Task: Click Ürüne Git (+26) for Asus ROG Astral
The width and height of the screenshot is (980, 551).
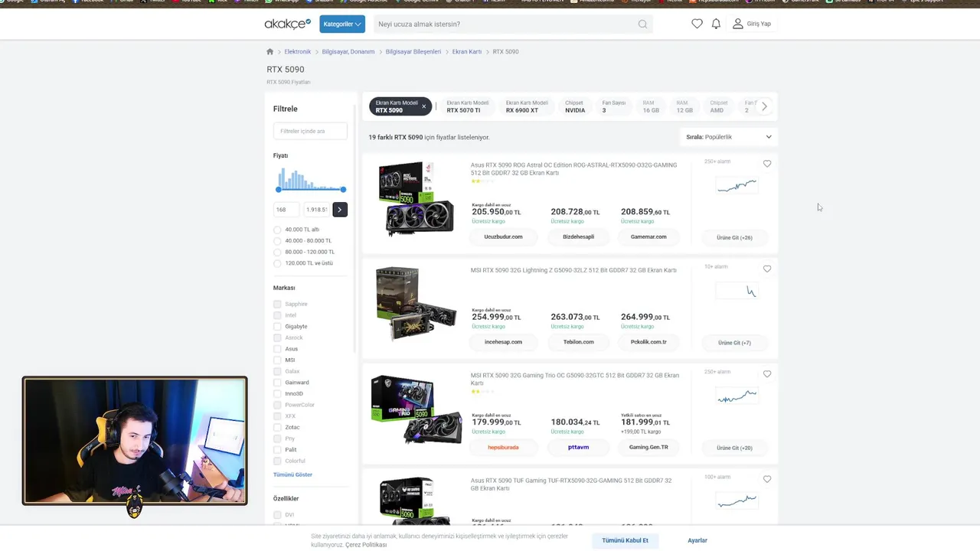Action: [734, 237]
